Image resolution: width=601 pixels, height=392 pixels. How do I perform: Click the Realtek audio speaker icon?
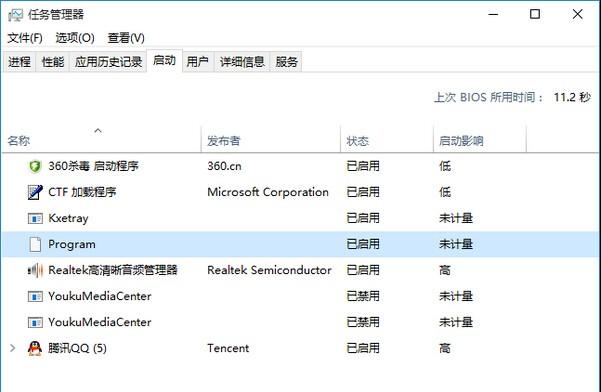coord(35,271)
